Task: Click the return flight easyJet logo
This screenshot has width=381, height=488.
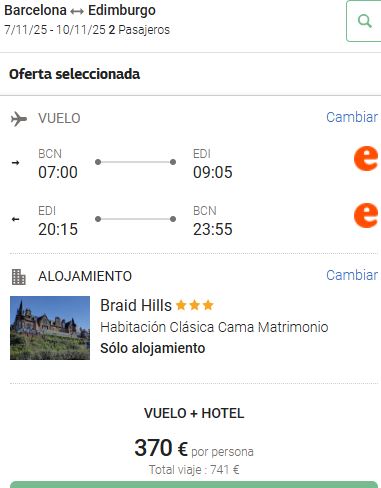Action: point(366,216)
